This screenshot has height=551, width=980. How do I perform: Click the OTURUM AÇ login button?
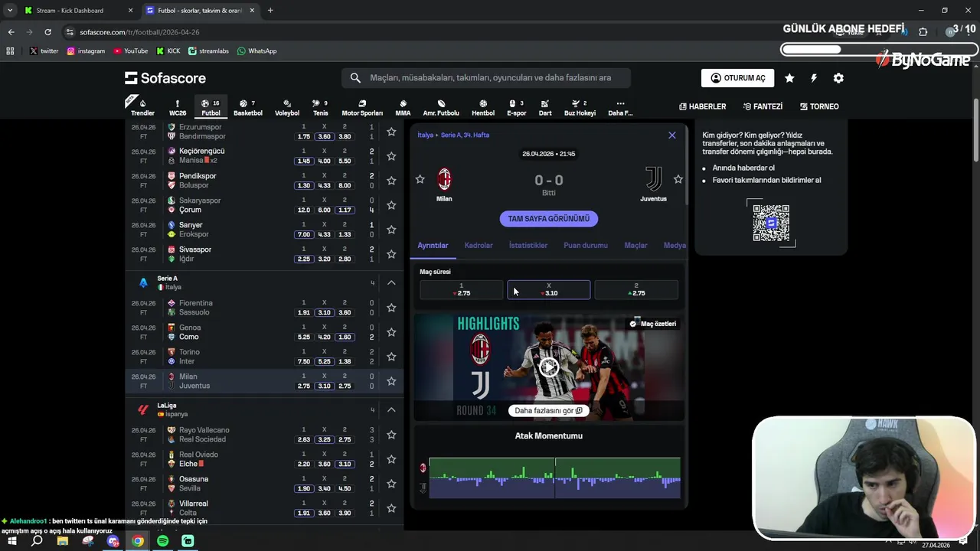point(737,78)
